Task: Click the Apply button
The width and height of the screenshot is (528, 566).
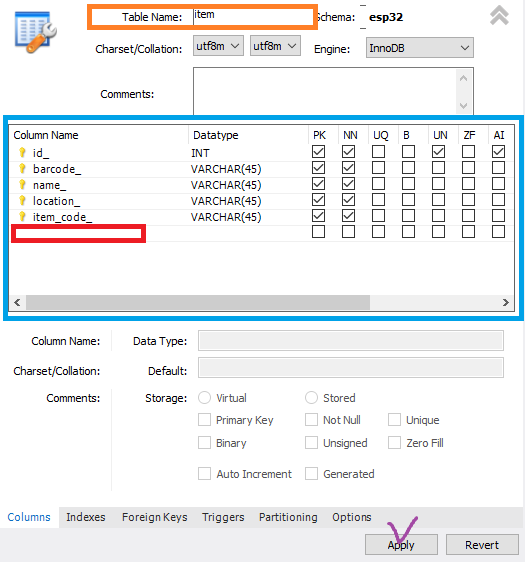Action: pyautogui.click(x=401, y=545)
